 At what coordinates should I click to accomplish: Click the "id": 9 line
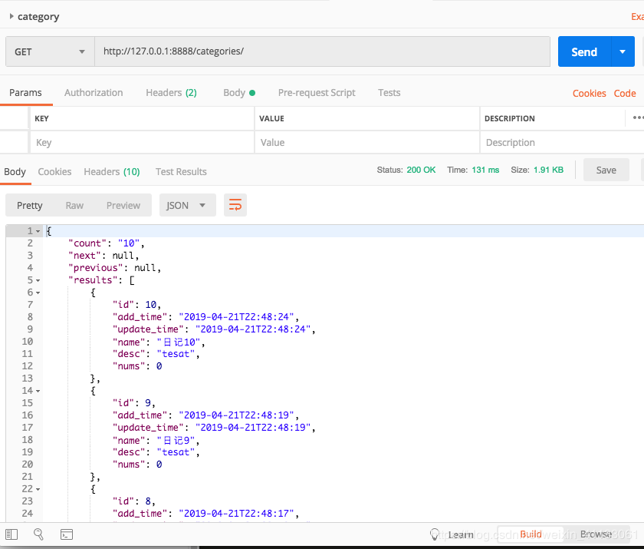[134, 403]
